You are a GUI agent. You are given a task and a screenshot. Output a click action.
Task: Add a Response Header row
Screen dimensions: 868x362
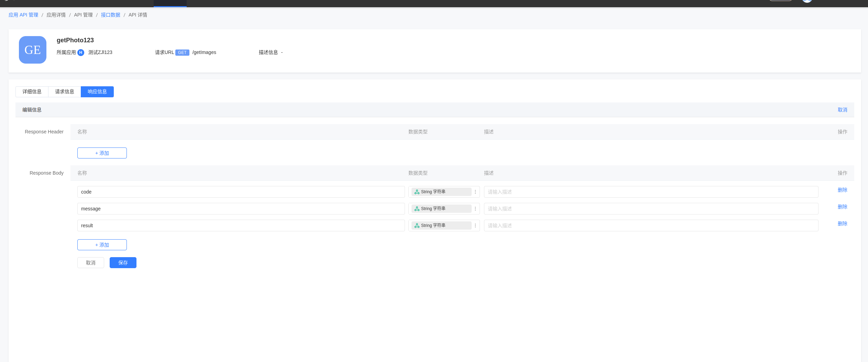coord(102,153)
